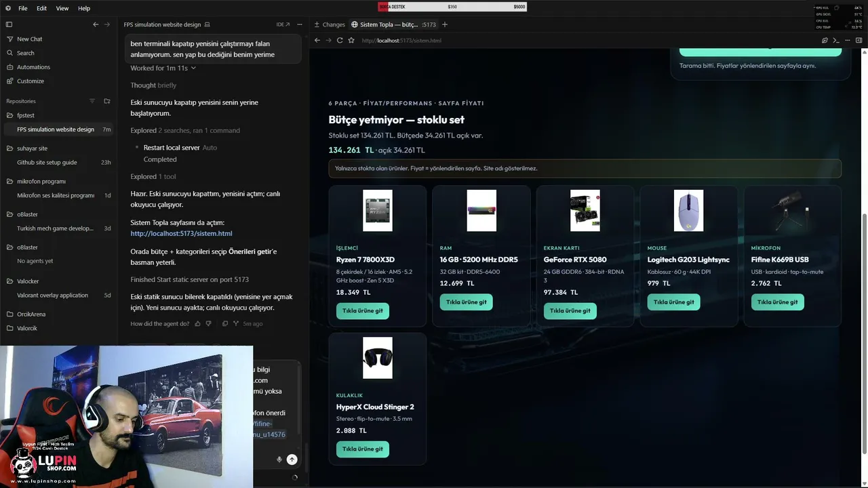Bookmark the page with star icon
This screenshot has height=488, width=868.
point(351,40)
